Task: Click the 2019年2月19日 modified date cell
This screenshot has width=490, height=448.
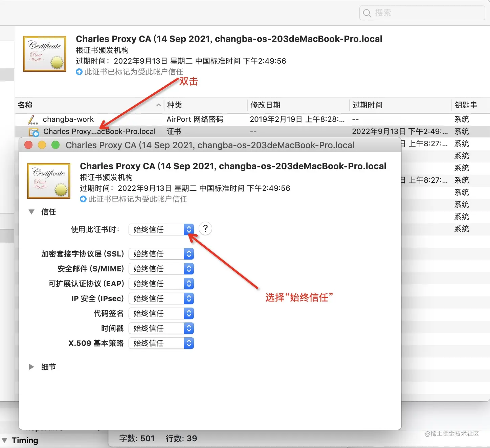Action: click(297, 119)
